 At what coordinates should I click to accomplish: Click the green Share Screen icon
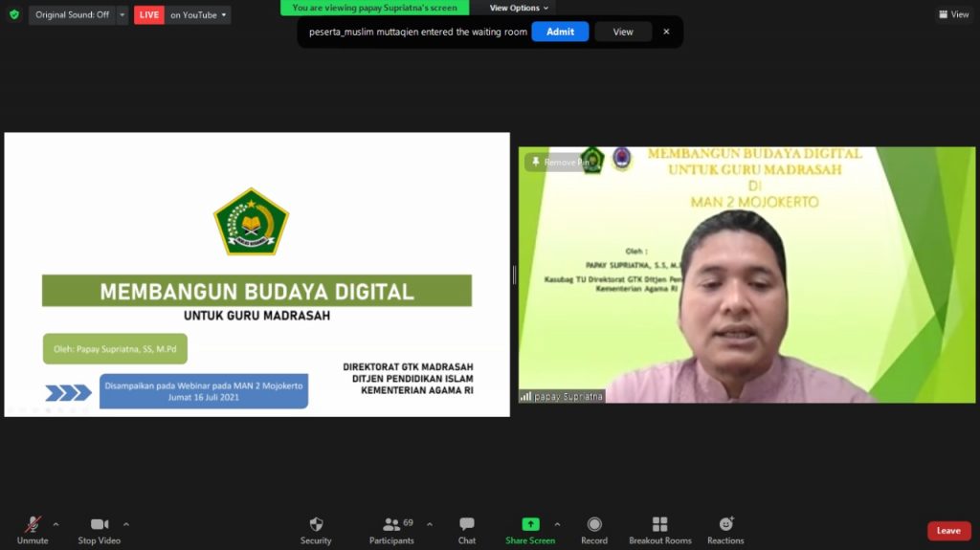(x=530, y=524)
